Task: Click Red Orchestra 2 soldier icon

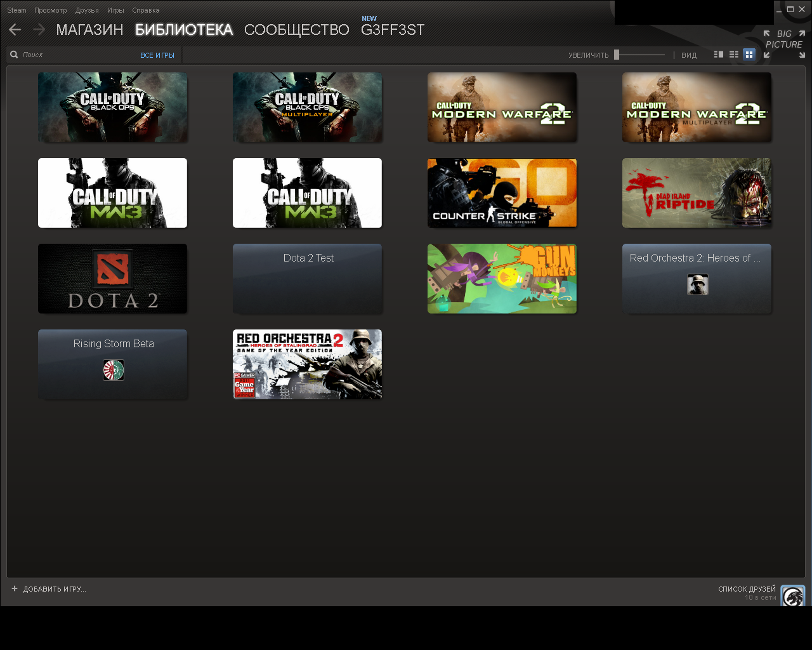Action: (698, 284)
